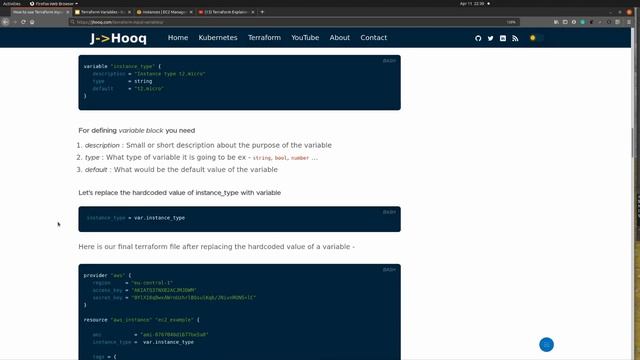Click the 'variable "instance_type"' code line

tap(122, 66)
